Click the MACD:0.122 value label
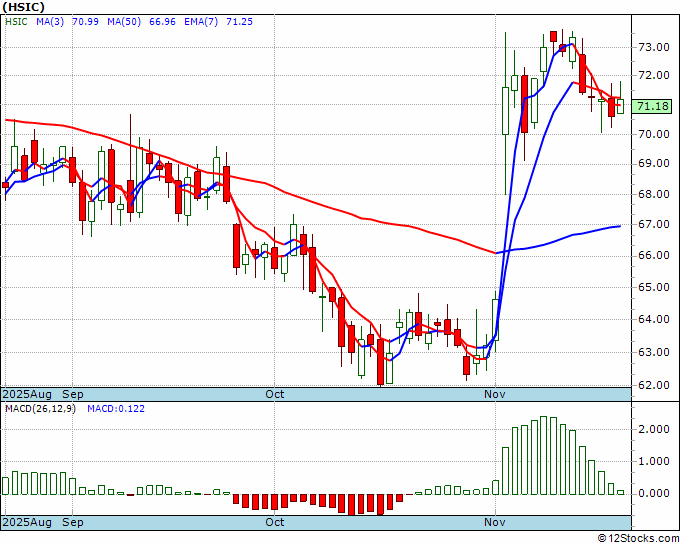Image resolution: width=680 pixels, height=546 pixels. point(116,409)
